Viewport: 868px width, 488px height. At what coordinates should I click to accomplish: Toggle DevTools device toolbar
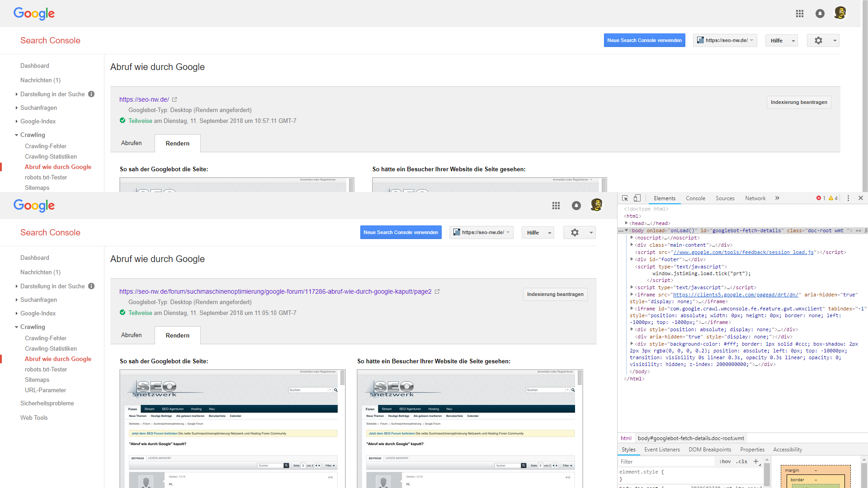point(637,198)
